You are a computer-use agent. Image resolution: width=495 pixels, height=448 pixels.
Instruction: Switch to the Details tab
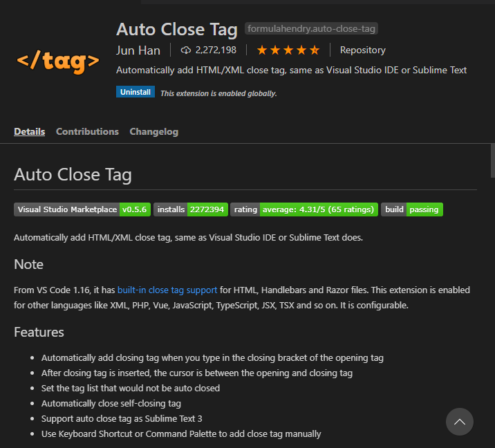coord(29,131)
